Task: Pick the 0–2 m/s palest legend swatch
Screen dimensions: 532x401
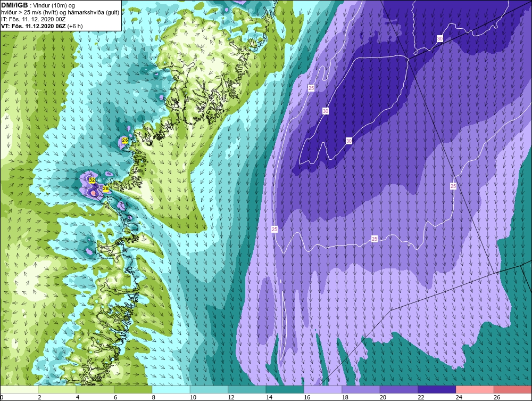Action: point(19,389)
